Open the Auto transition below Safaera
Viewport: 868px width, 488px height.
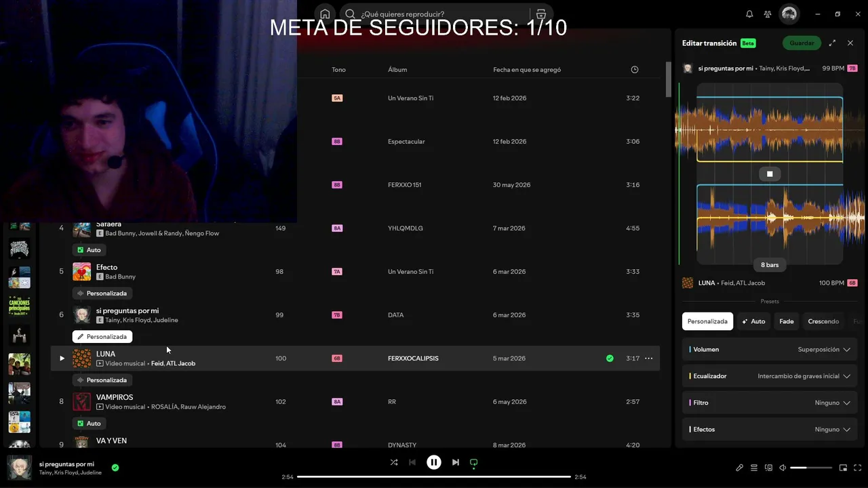90,250
